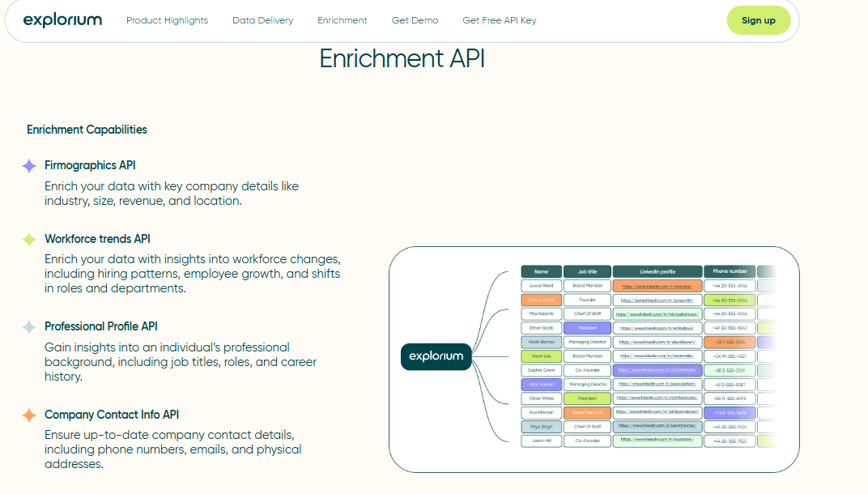Image resolution: width=868 pixels, height=494 pixels.
Task: Click orange Board Member cell in Ava Mitchell row
Action: (587, 412)
